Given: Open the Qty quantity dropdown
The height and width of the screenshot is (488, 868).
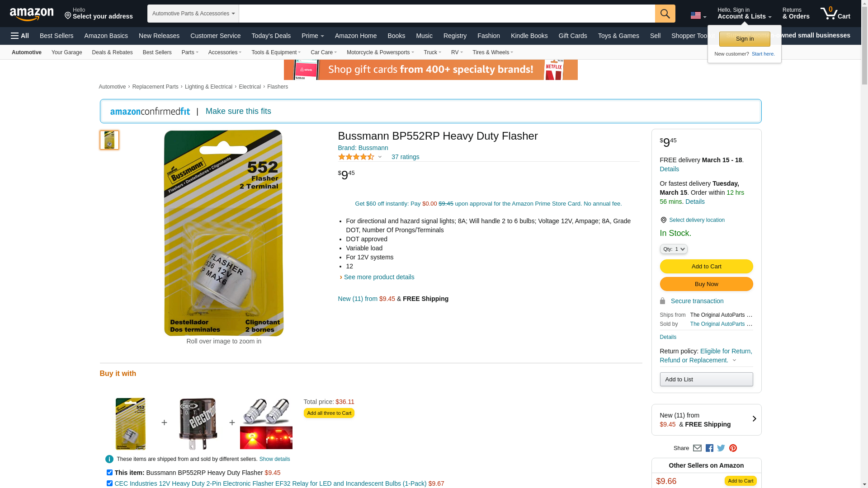Looking at the screenshot, I should click(674, 249).
